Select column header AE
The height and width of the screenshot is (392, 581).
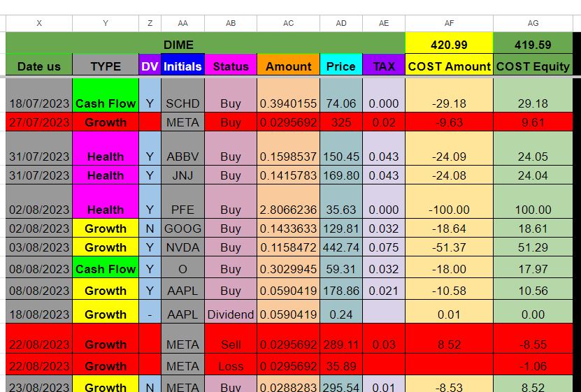point(384,23)
